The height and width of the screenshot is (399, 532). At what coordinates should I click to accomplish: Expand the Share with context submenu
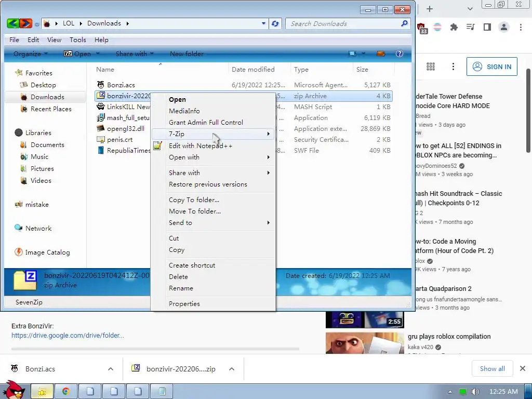214,172
